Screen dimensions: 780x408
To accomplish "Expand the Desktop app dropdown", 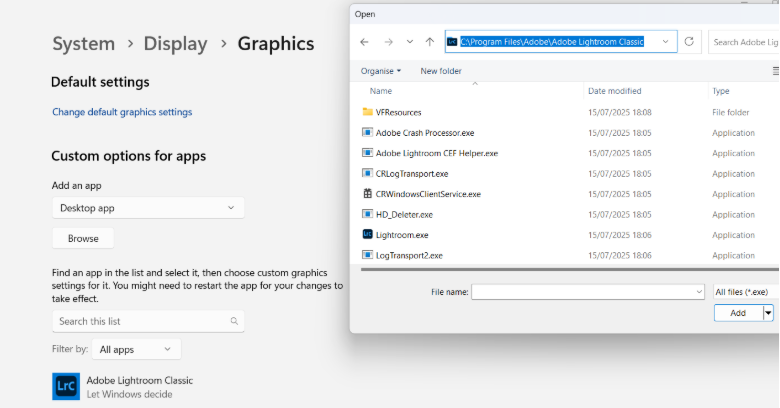I will [x=148, y=208].
